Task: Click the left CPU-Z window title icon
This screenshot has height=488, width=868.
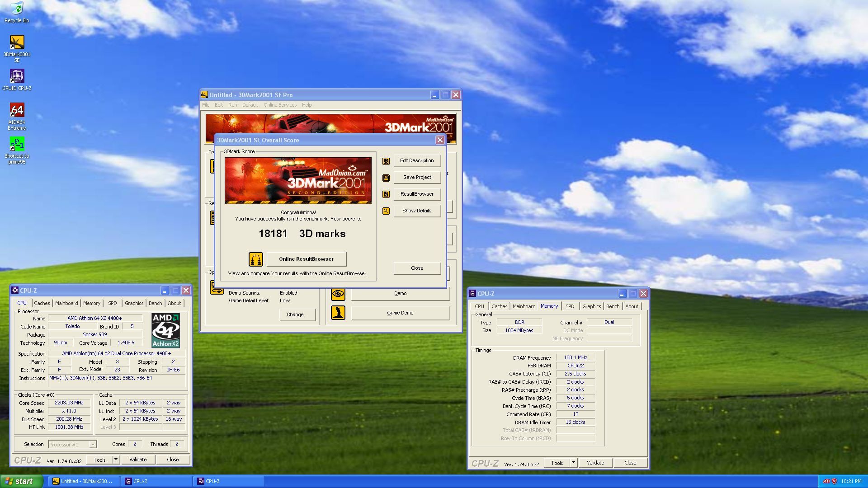Action: 15,291
